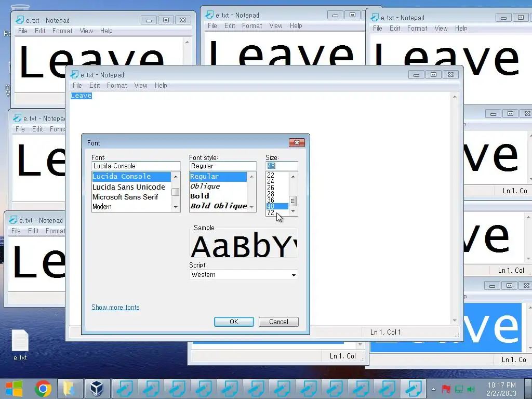The image size is (532, 399).
Task: Select Lucida Console in the font list
Action: pos(131,177)
